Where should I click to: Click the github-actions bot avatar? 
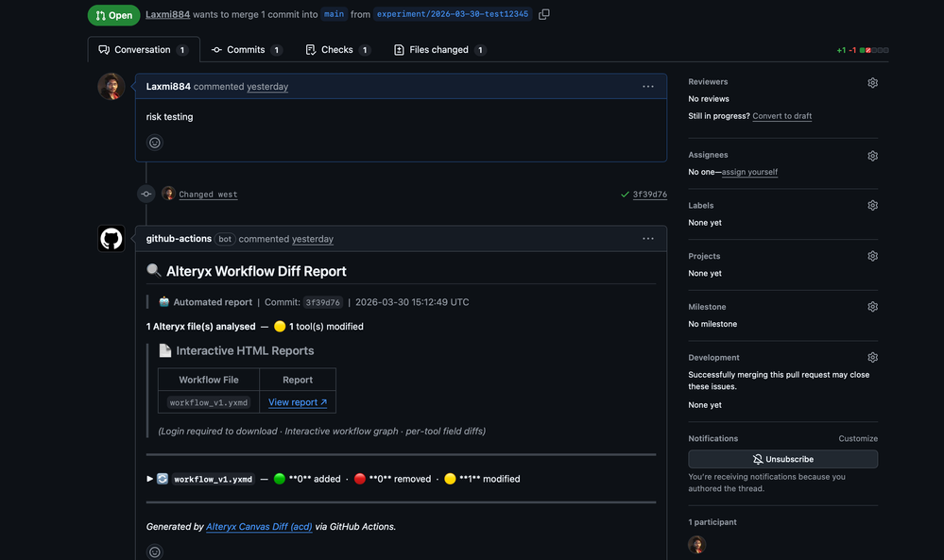pyautogui.click(x=112, y=239)
